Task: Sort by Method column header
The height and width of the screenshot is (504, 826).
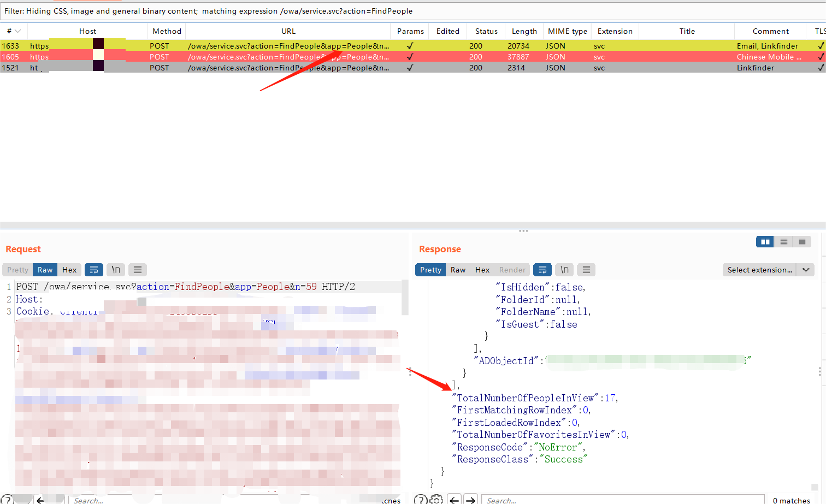Action: pos(167,31)
